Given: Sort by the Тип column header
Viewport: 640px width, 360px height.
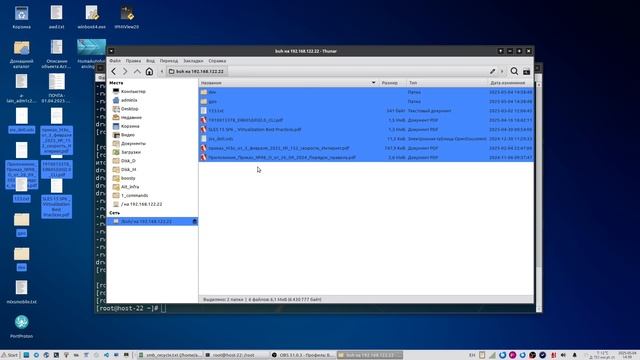Looking at the screenshot, I should coord(447,83).
